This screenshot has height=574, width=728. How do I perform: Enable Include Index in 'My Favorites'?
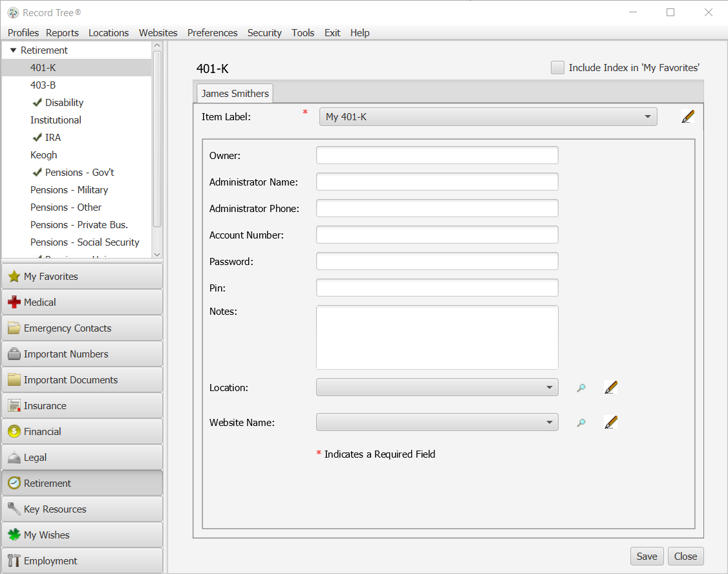pyautogui.click(x=557, y=67)
